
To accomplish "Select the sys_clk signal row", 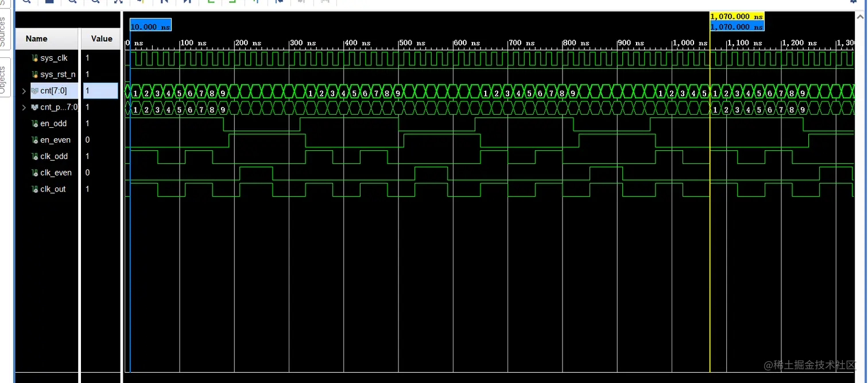I will pos(53,58).
